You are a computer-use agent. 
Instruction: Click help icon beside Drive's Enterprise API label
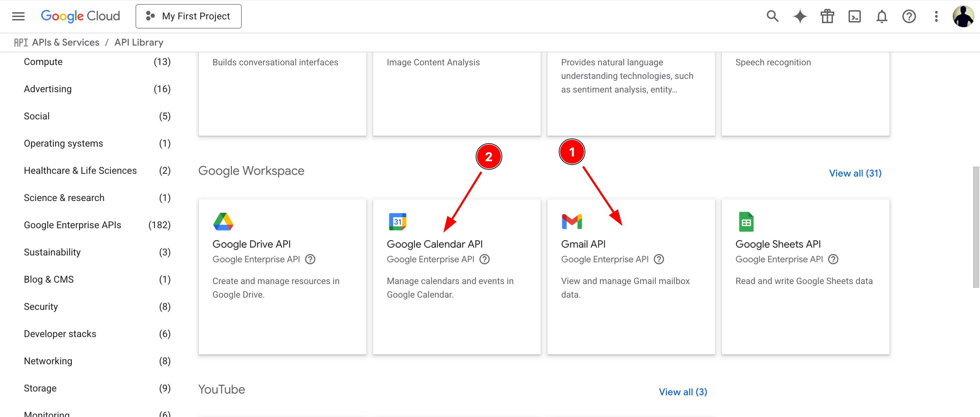pos(311,259)
